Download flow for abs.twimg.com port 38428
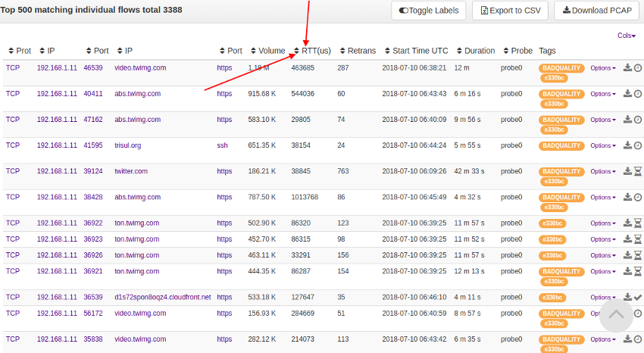The width and height of the screenshot is (644, 353). click(x=627, y=197)
